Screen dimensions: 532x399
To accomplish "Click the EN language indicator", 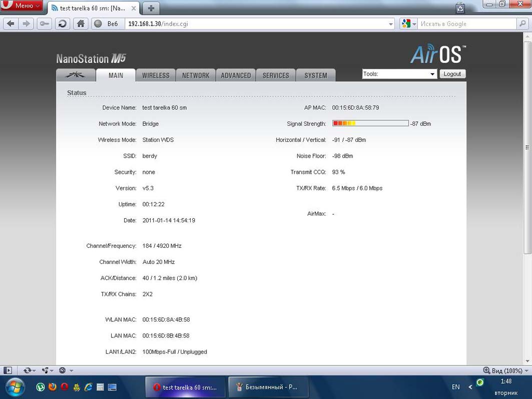I will (x=455, y=387).
